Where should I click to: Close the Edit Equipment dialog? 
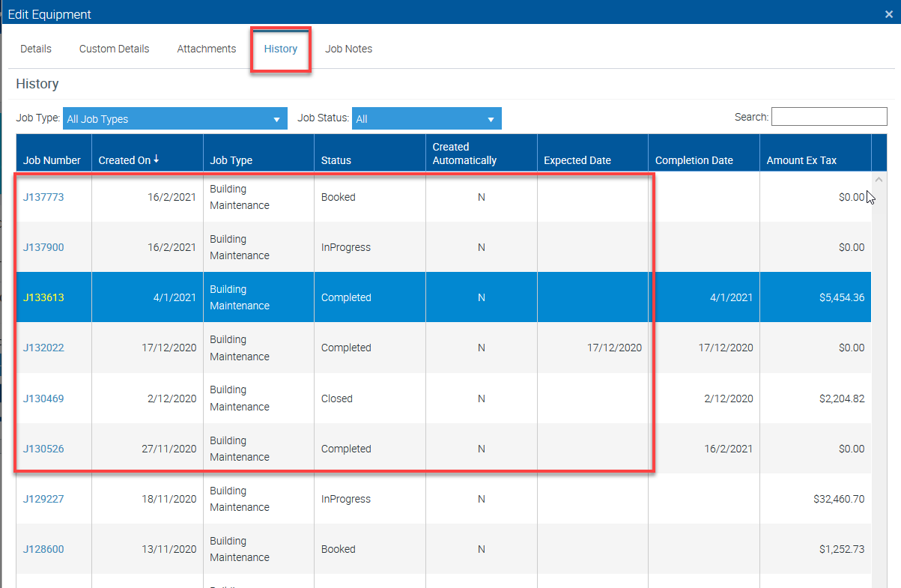888,13
